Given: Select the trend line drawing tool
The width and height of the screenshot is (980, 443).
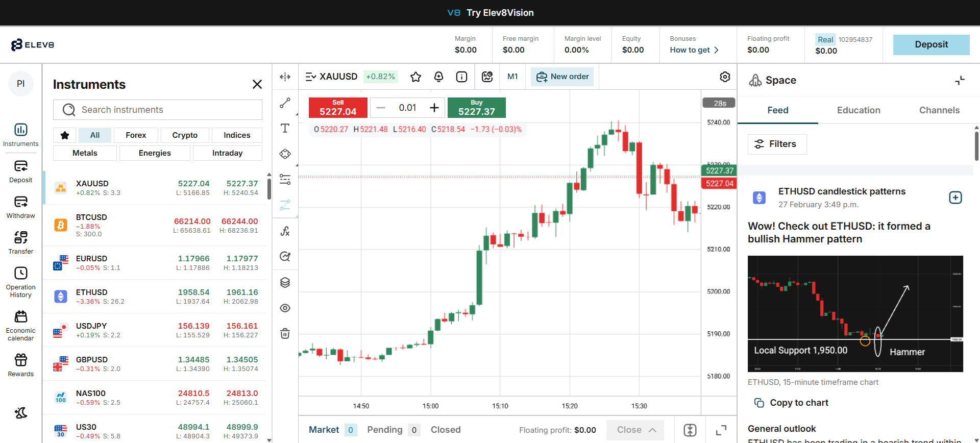Looking at the screenshot, I should 285,103.
